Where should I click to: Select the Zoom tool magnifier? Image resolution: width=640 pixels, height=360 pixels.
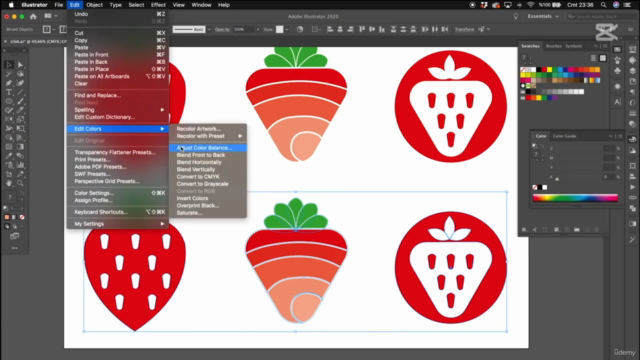(x=20, y=183)
